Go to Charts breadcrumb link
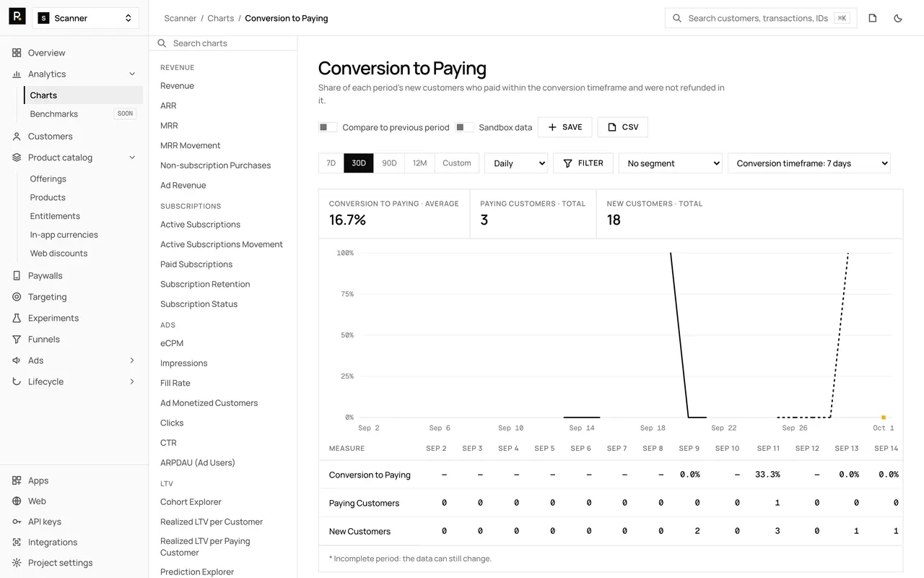 click(x=221, y=18)
